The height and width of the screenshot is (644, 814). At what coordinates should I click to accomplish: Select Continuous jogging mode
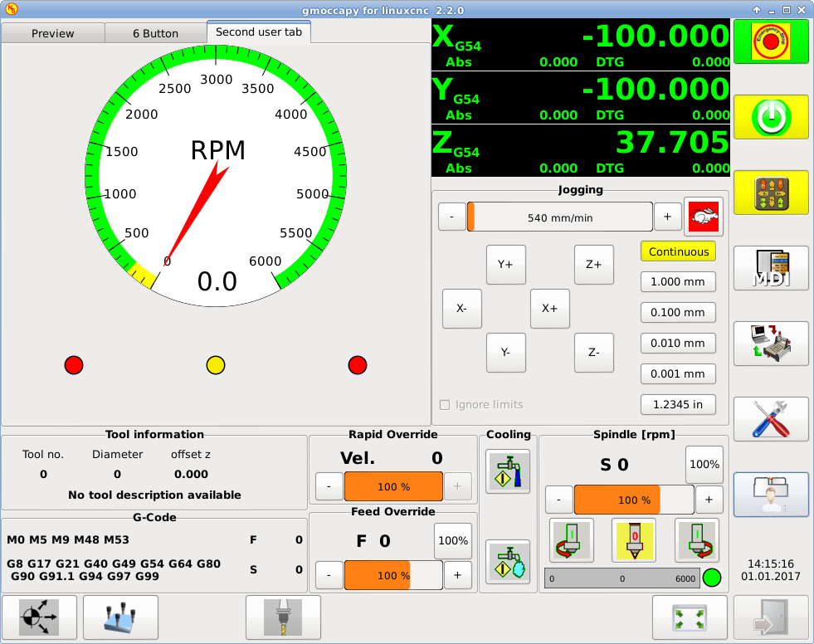[678, 251]
